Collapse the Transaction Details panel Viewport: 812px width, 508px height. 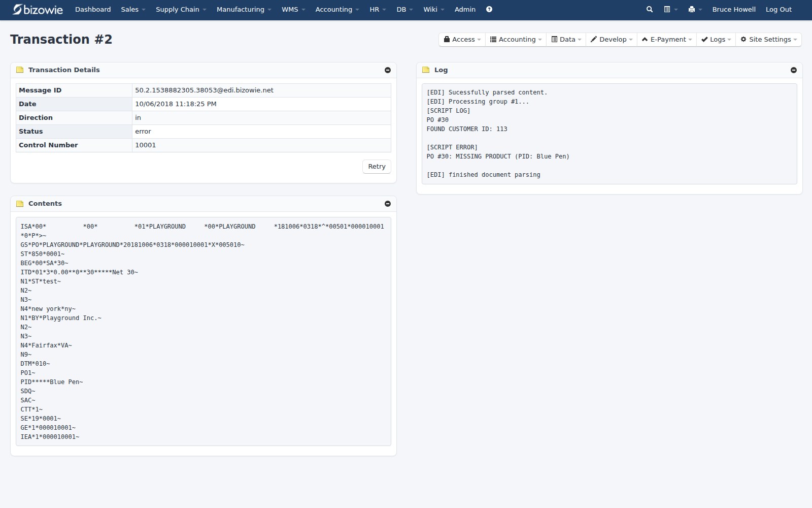[387, 70]
